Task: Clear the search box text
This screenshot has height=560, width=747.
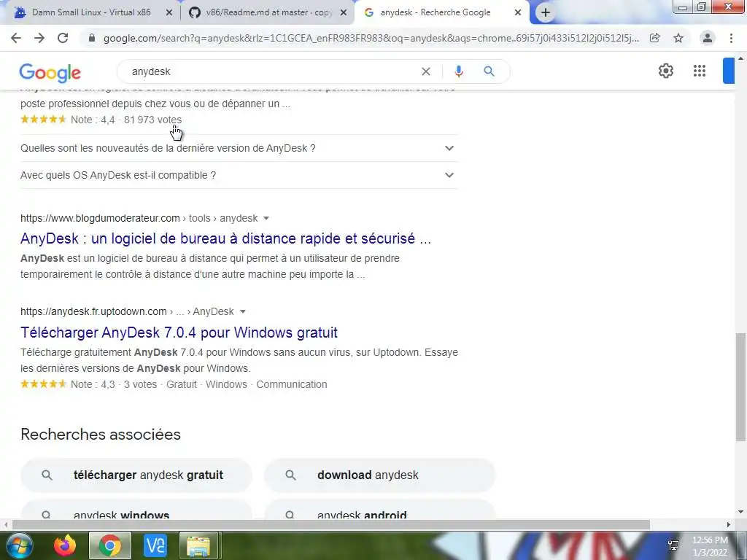Action: click(x=426, y=71)
